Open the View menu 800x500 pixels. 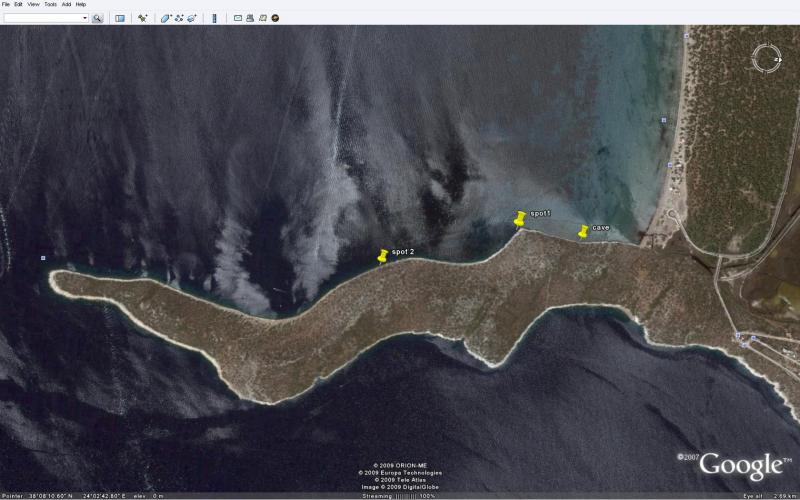[x=34, y=4]
